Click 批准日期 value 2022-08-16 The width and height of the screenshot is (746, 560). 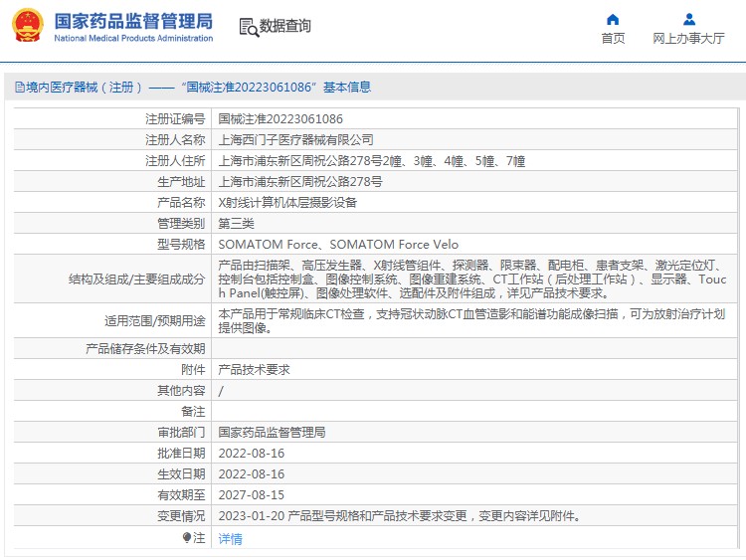pyautogui.click(x=252, y=453)
